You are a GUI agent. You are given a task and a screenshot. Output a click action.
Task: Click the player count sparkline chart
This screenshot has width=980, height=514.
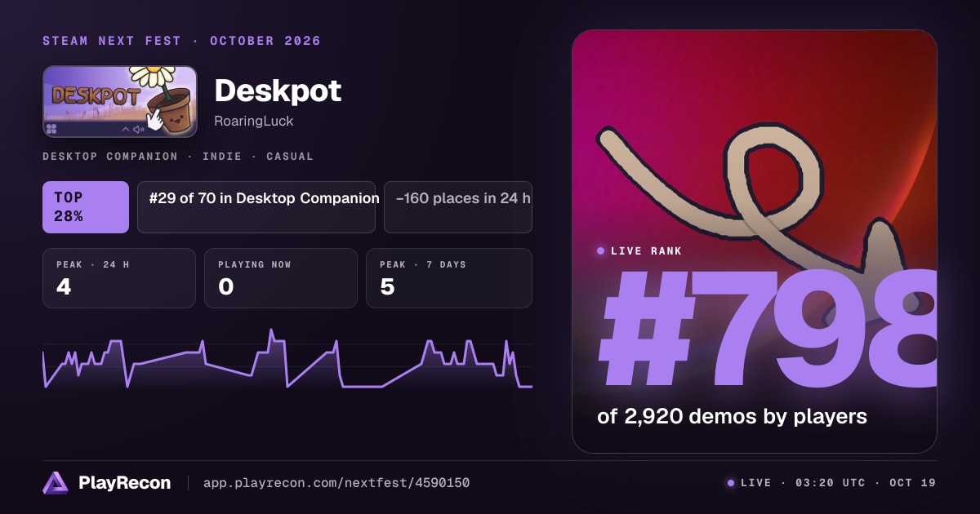tap(287, 358)
